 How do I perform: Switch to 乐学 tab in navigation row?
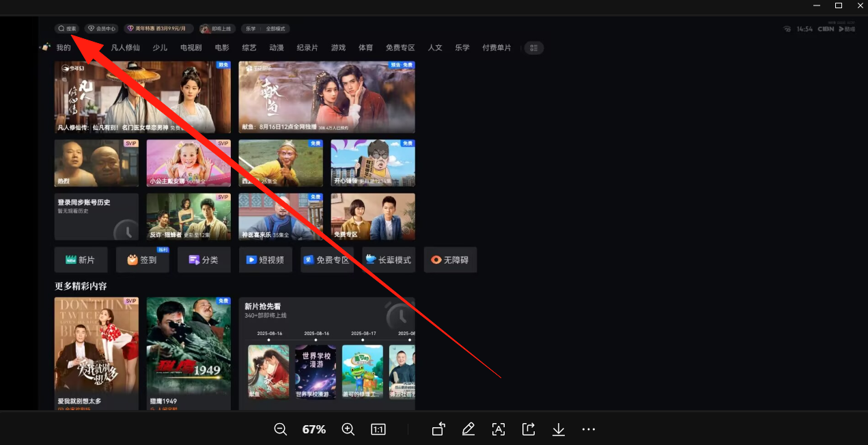coord(462,48)
